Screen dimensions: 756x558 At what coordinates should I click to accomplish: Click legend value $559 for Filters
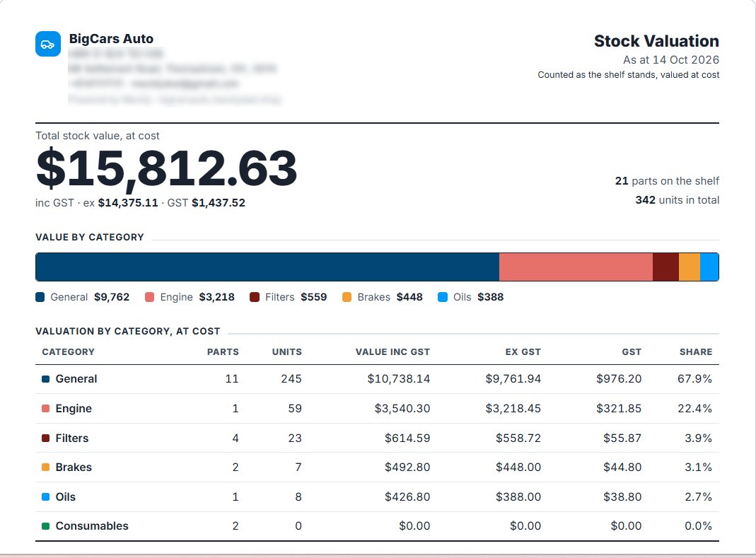point(314,297)
